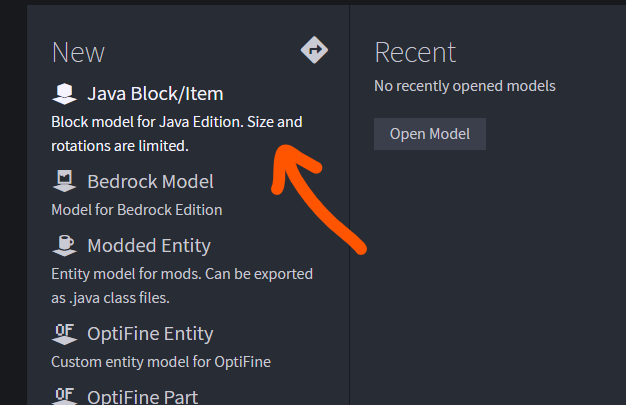This screenshot has width=626, height=405.
Task: Click the 'Custom entity model for OptiFine' text
Action: point(160,361)
